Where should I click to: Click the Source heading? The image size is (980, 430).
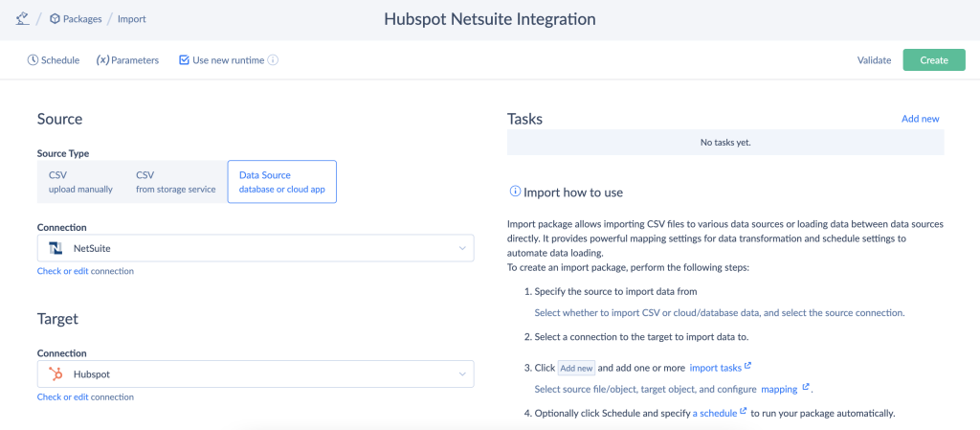[x=60, y=119]
